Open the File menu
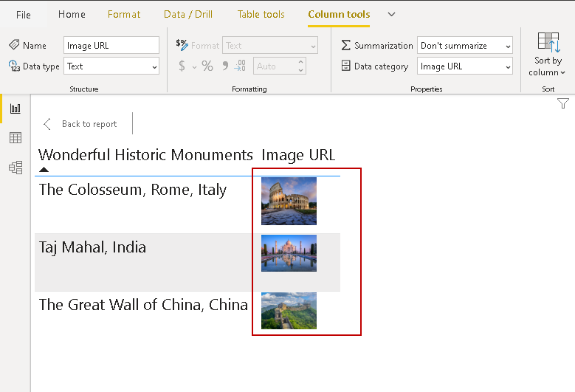575x392 pixels. coord(24,14)
